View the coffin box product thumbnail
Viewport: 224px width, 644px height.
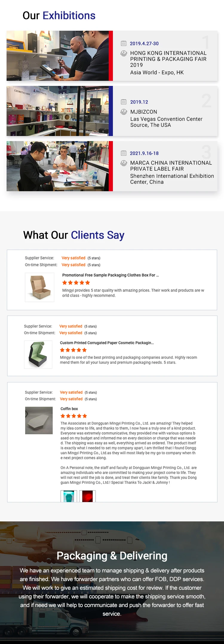click(x=39, y=421)
